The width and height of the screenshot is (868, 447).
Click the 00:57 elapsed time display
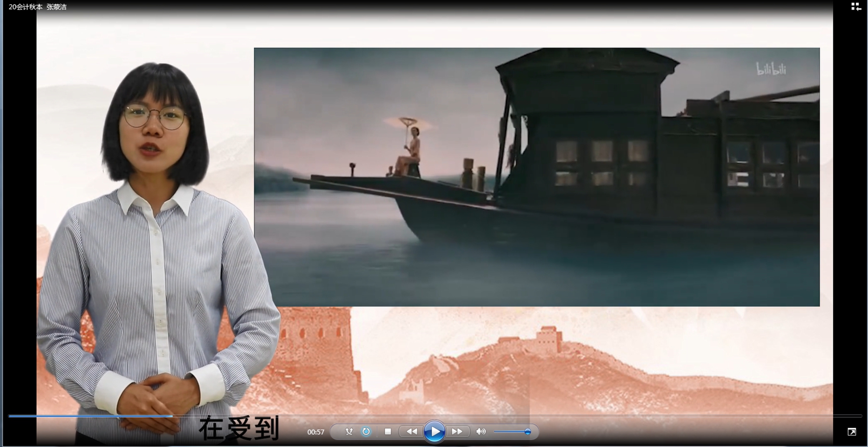316,432
